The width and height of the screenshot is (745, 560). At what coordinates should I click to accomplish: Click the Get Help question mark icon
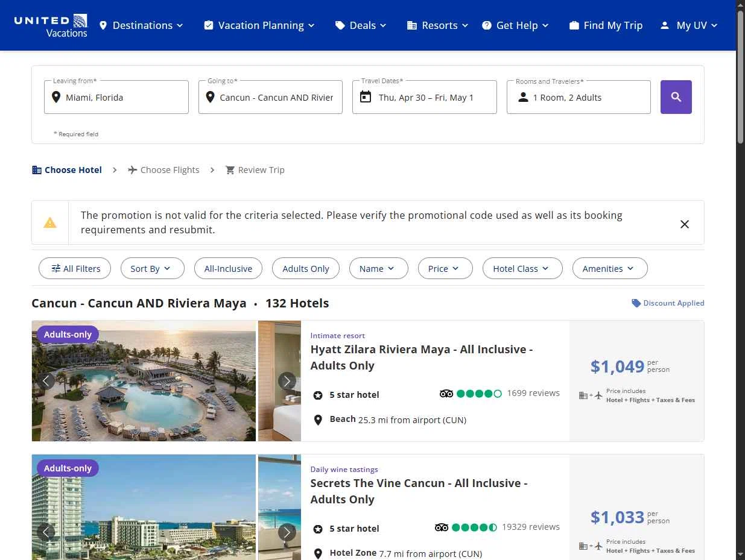point(487,25)
